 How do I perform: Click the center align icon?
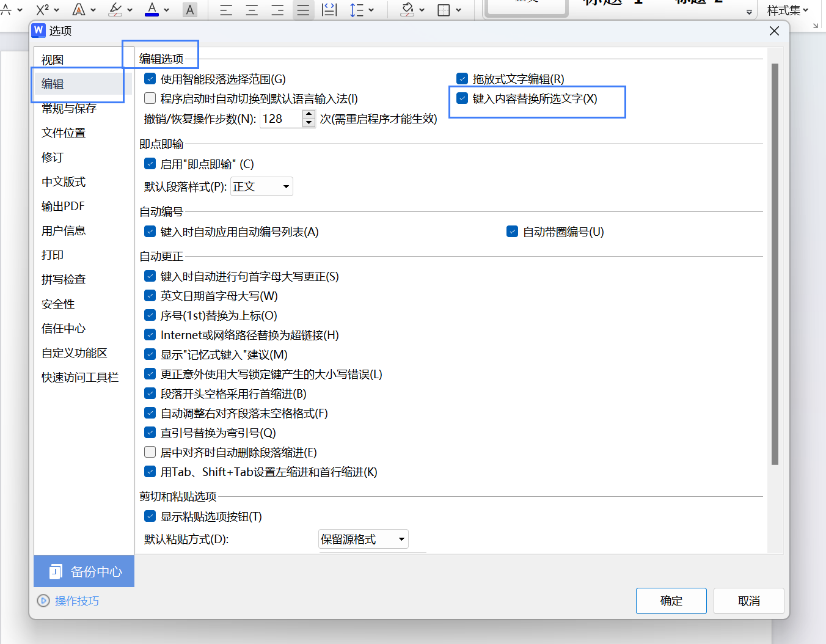tap(252, 10)
